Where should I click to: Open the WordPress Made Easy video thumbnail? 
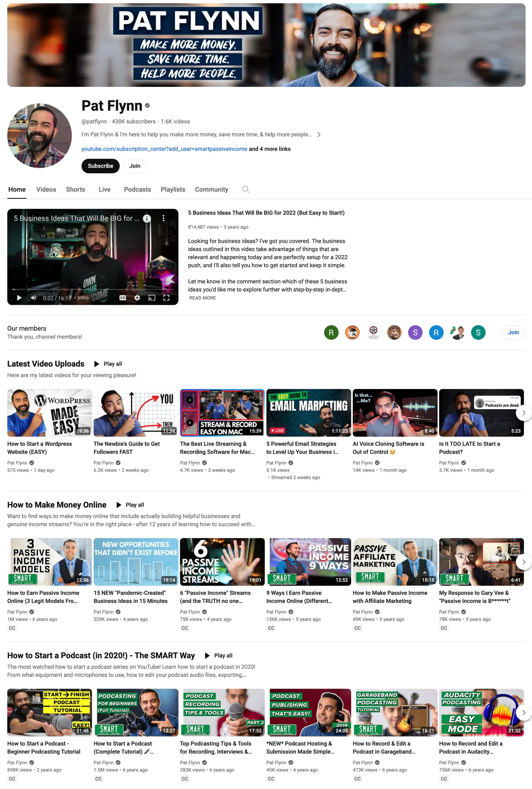[x=50, y=413]
